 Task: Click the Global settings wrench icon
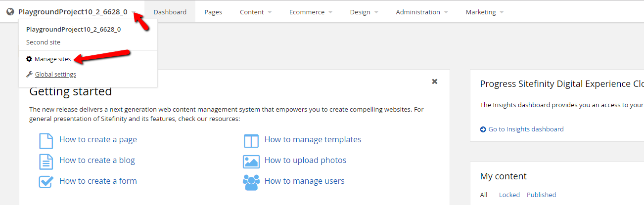pos(29,75)
